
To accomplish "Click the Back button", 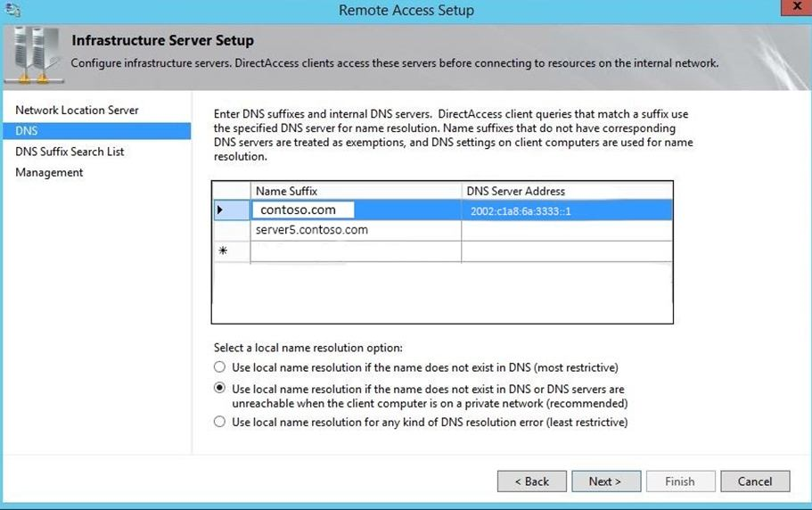I will pos(531,481).
